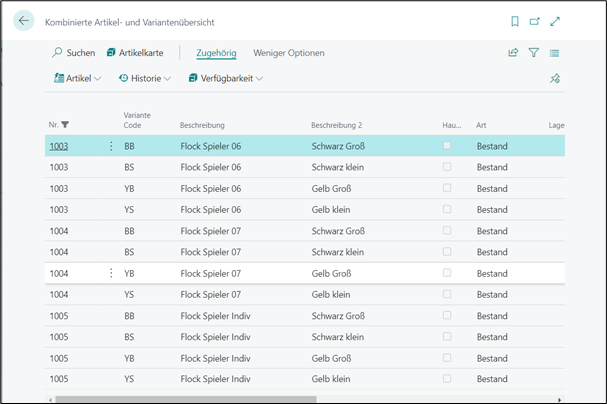Click the filter funnel on the Nr. column

(x=65, y=125)
